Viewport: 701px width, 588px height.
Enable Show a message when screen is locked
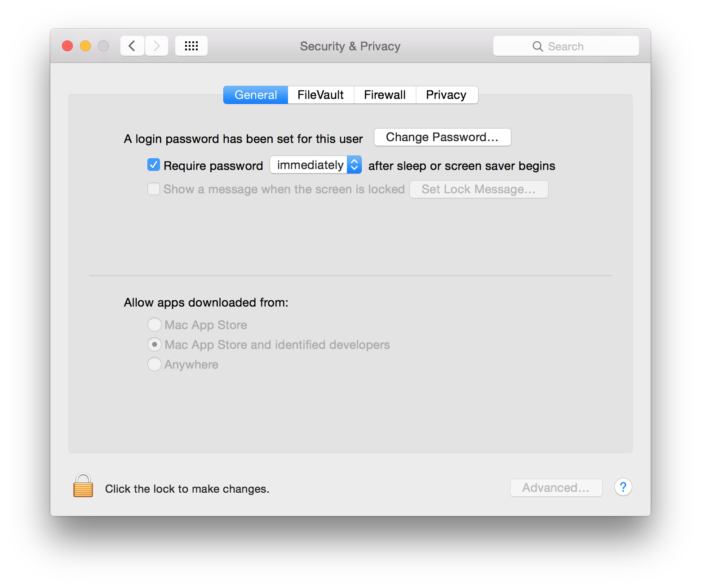(x=154, y=189)
